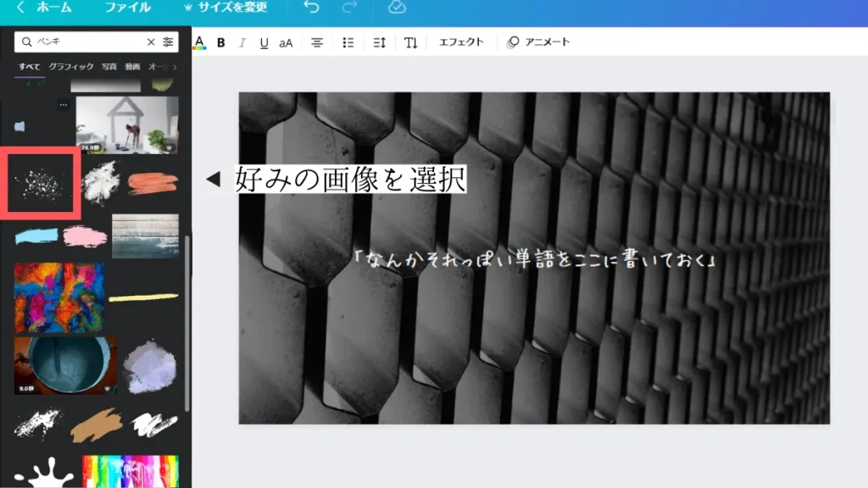Select the colorful abstract paint image
Image resolution: width=868 pixels, height=488 pixels.
59,297
